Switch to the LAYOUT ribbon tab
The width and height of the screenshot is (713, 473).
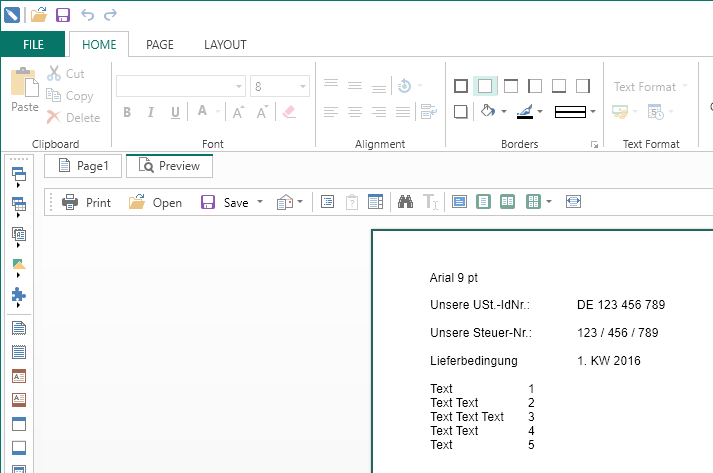pos(225,45)
